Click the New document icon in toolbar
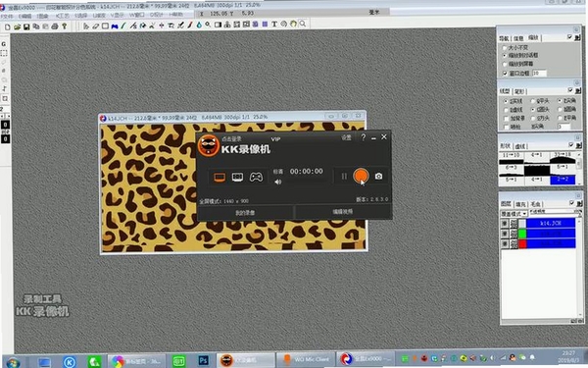This screenshot has width=588, height=368. [x=8, y=26]
